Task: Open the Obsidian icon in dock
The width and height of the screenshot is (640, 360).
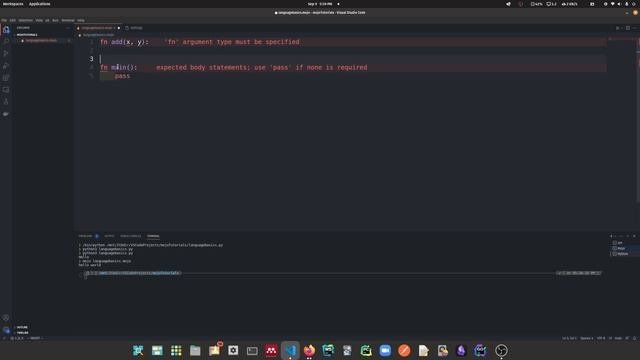Action: [461, 351]
